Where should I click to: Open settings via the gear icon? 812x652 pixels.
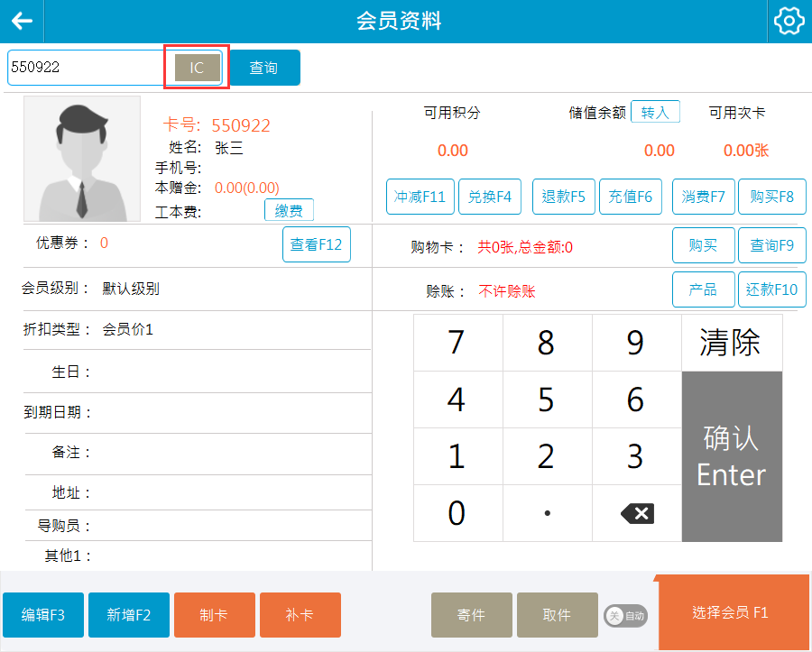point(789,22)
